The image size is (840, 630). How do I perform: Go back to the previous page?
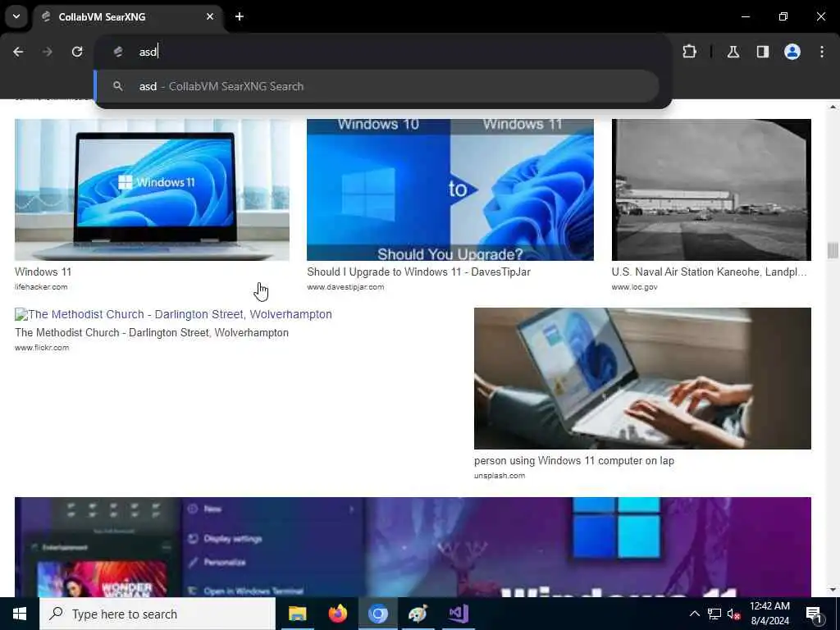point(18,52)
